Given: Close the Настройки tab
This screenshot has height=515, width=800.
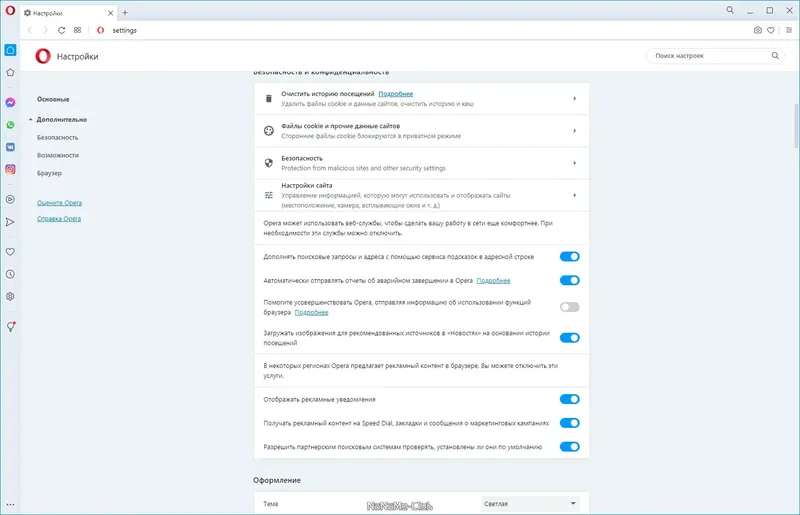Looking at the screenshot, I should pyautogui.click(x=110, y=13).
